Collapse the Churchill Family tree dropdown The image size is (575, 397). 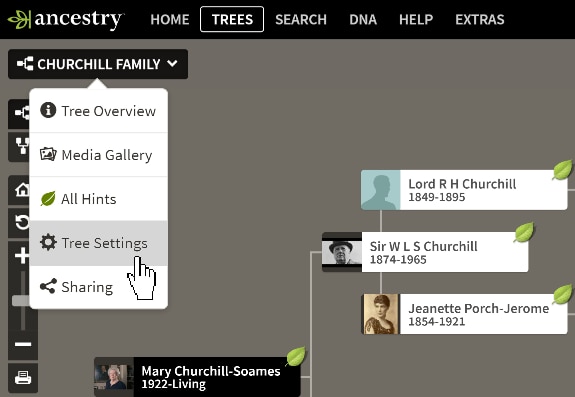point(98,64)
